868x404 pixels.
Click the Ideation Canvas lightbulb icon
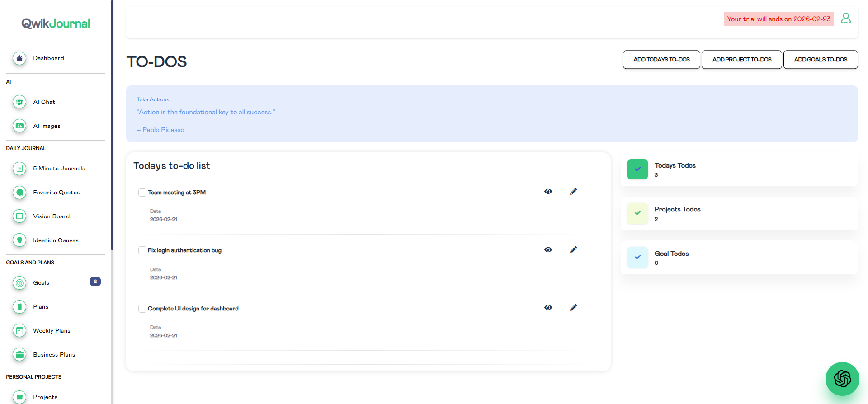19,240
